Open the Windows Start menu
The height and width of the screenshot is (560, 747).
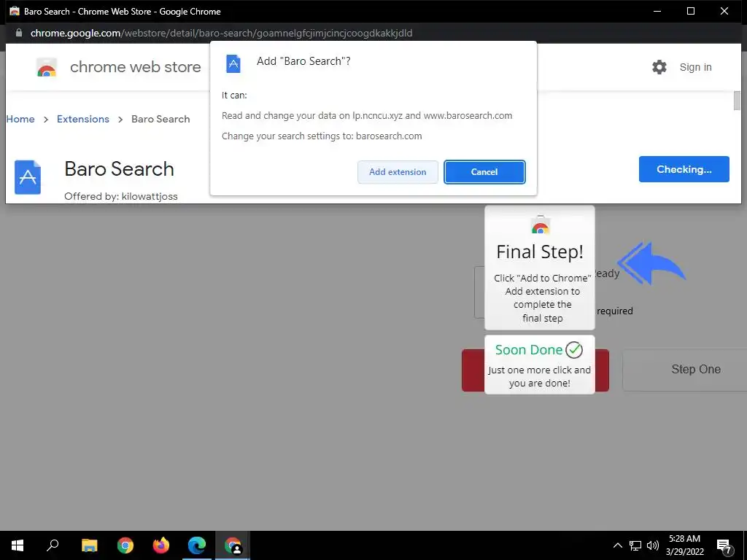point(18,545)
